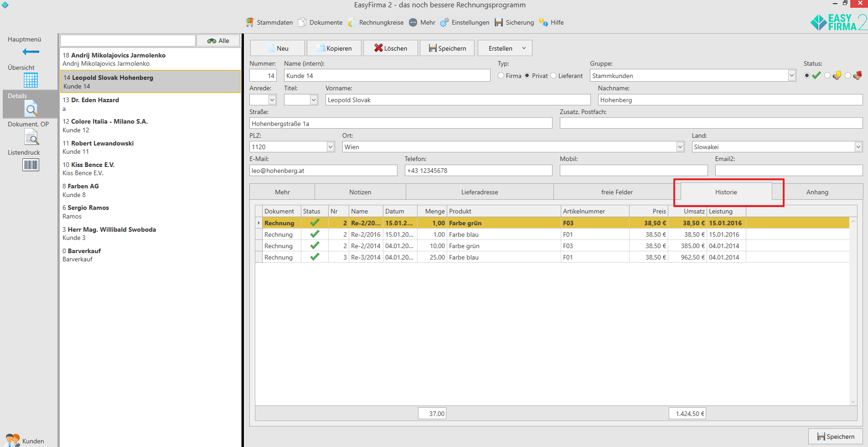Image resolution: width=868 pixels, height=447 pixels.
Task: Open the Übersicht grid icon
Action: coord(31,80)
